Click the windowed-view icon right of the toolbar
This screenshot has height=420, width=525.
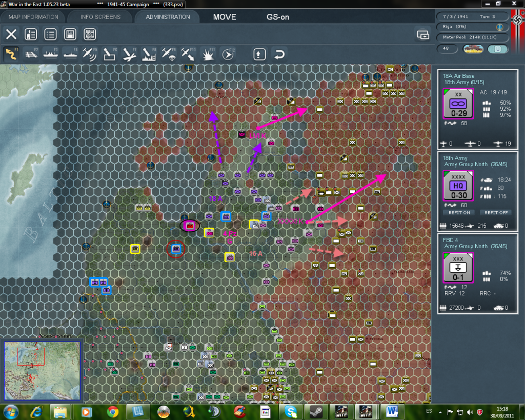423,34
